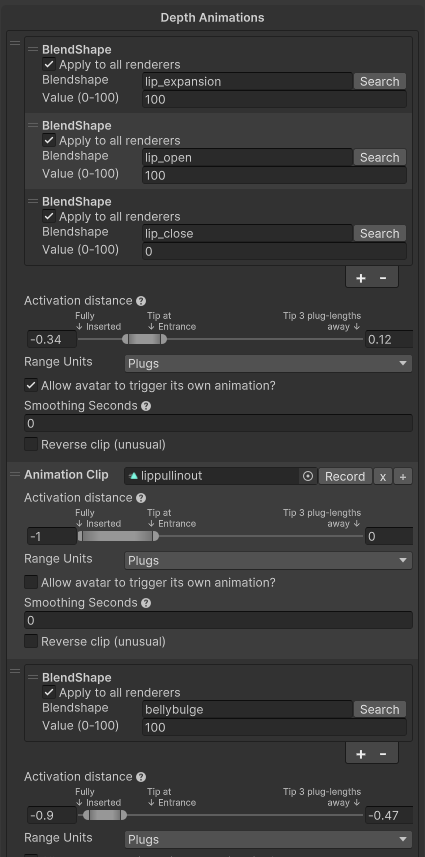
Task: Click Blendshape name field containing lip_close
Action: point(247,233)
